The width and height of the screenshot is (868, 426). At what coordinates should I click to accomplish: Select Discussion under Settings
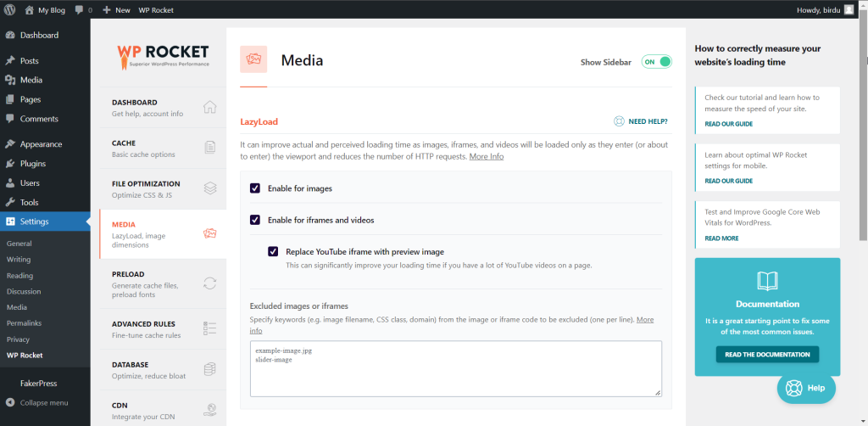(x=24, y=291)
